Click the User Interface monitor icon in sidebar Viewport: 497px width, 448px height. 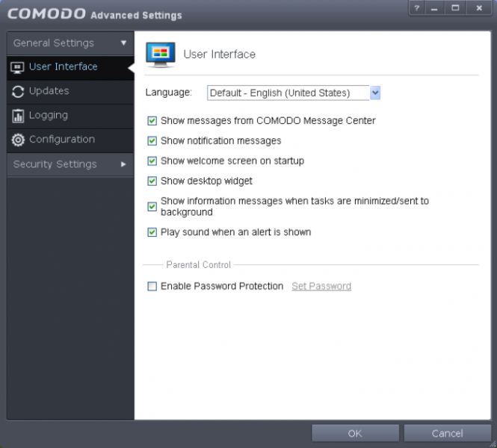(17, 67)
